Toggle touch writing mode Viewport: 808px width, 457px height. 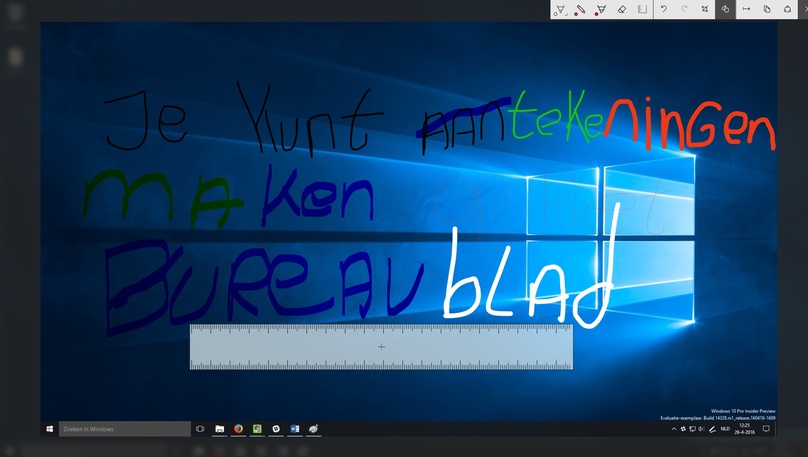(725, 9)
